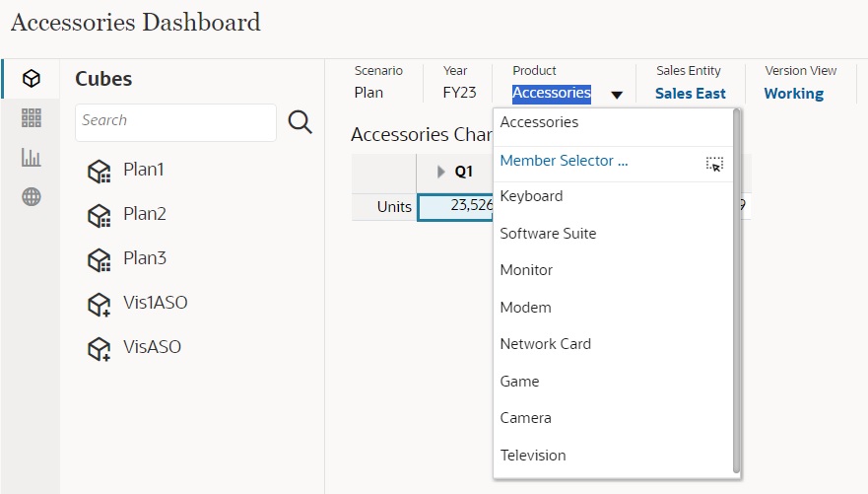Click the Plan1 cube icon
The image size is (868, 494).
99,172
